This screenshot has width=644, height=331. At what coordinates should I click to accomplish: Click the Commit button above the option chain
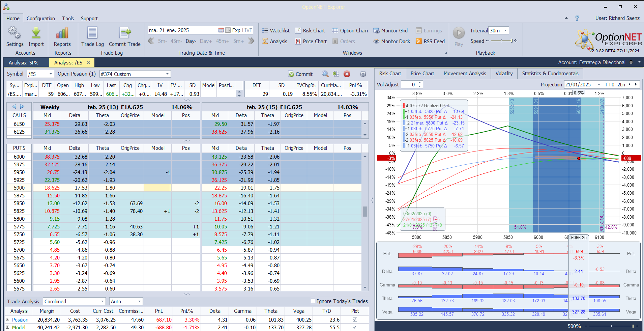(300, 74)
